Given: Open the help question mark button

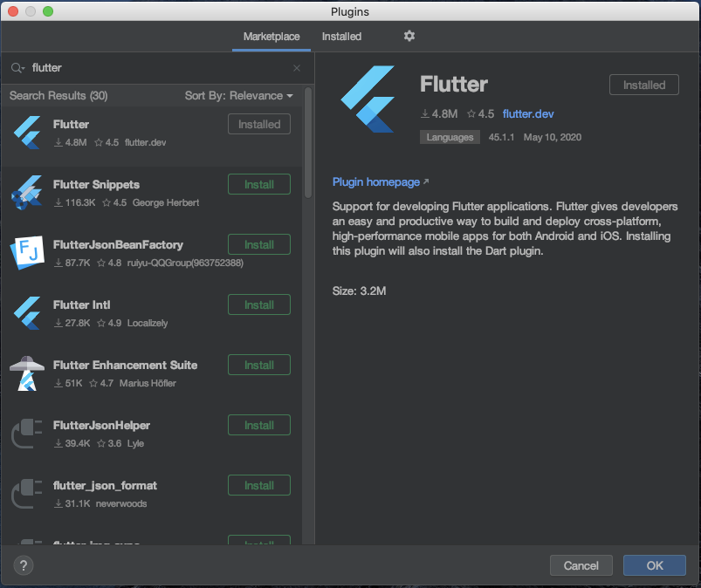Looking at the screenshot, I should [x=24, y=565].
